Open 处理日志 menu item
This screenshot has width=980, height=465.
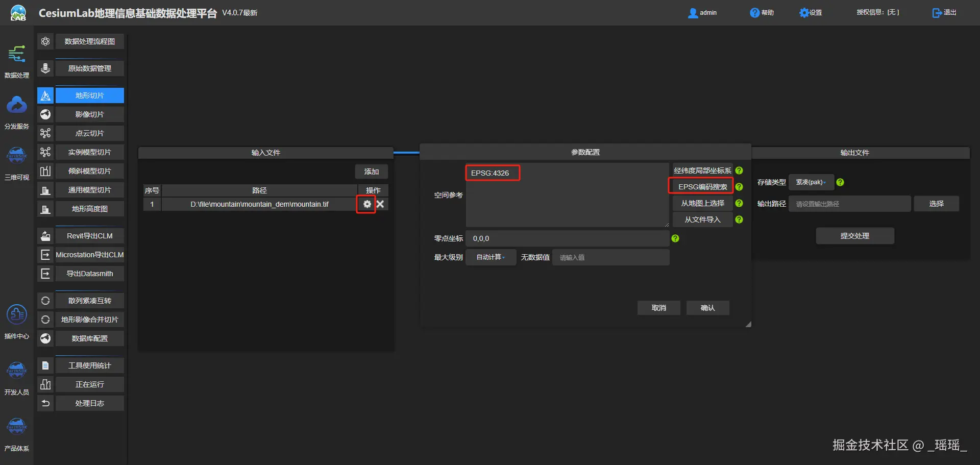point(90,403)
